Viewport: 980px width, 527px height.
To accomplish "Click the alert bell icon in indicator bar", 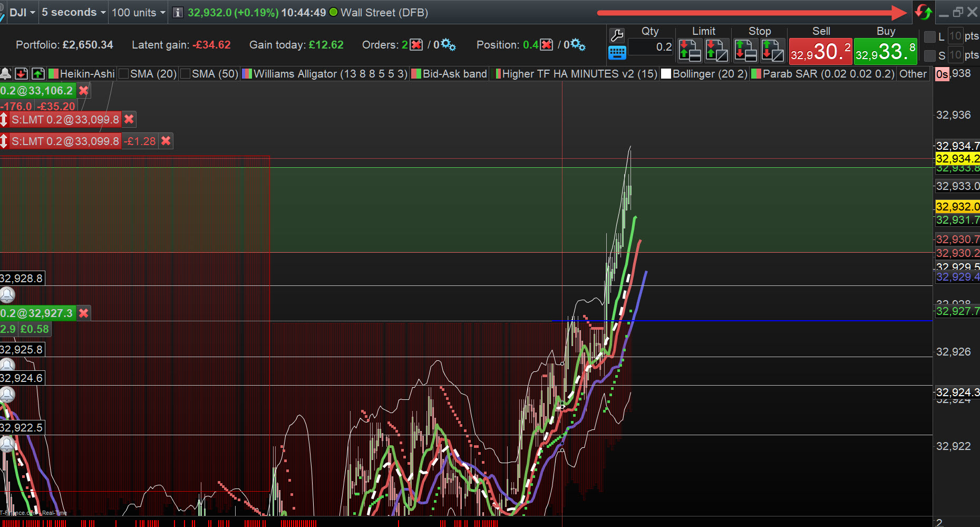I will (x=6, y=74).
